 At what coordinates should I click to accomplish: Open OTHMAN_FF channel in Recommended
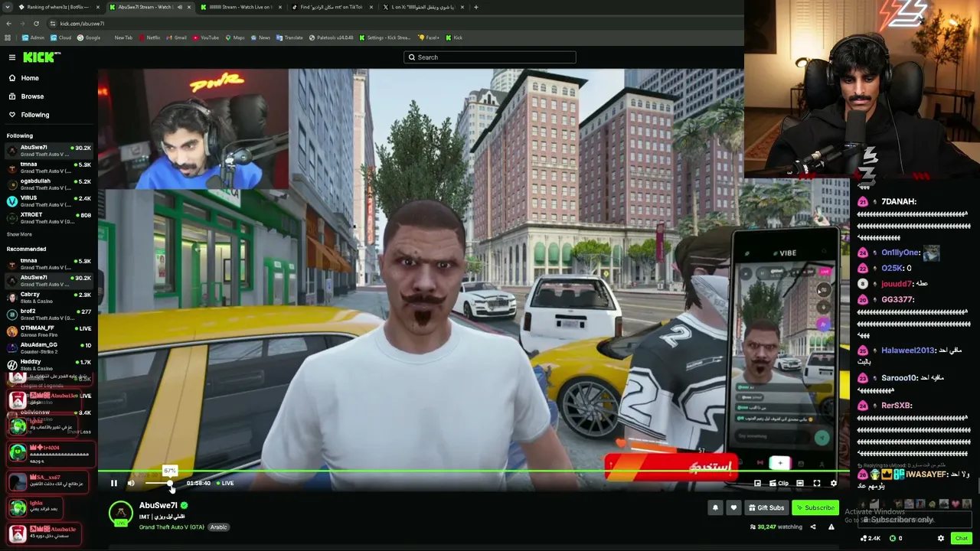click(x=49, y=331)
